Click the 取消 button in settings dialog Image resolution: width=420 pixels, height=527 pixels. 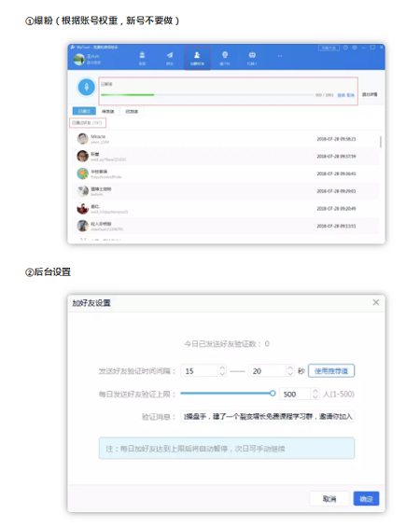pos(329,499)
